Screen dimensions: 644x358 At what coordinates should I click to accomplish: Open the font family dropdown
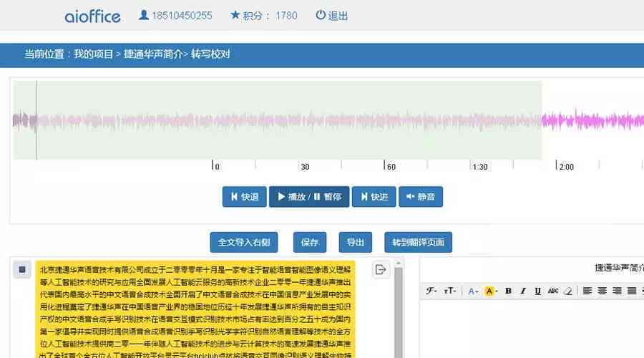click(x=431, y=291)
